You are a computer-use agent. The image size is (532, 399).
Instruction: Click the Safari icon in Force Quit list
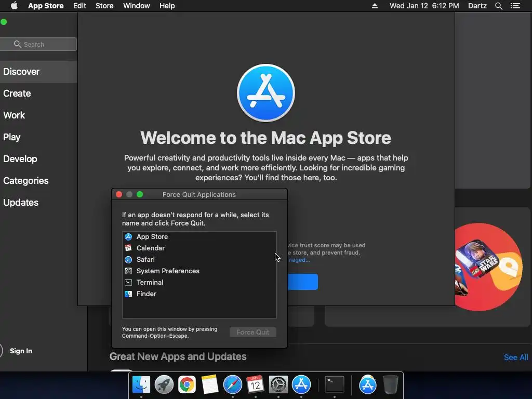(x=128, y=260)
